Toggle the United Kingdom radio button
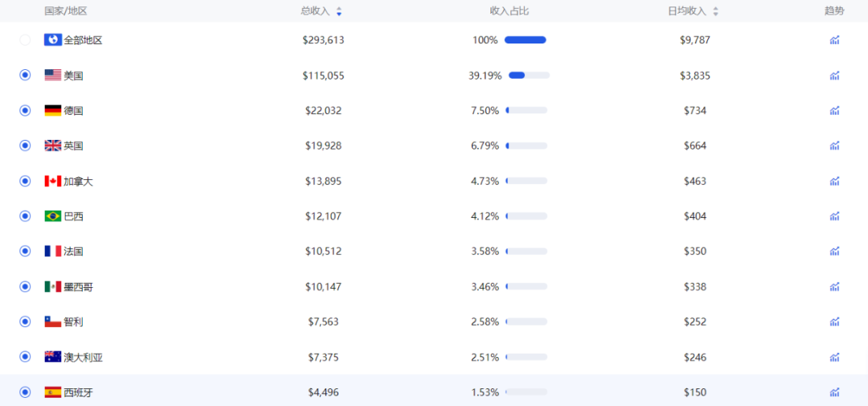Image resolution: width=868 pixels, height=406 pixels. [x=25, y=146]
